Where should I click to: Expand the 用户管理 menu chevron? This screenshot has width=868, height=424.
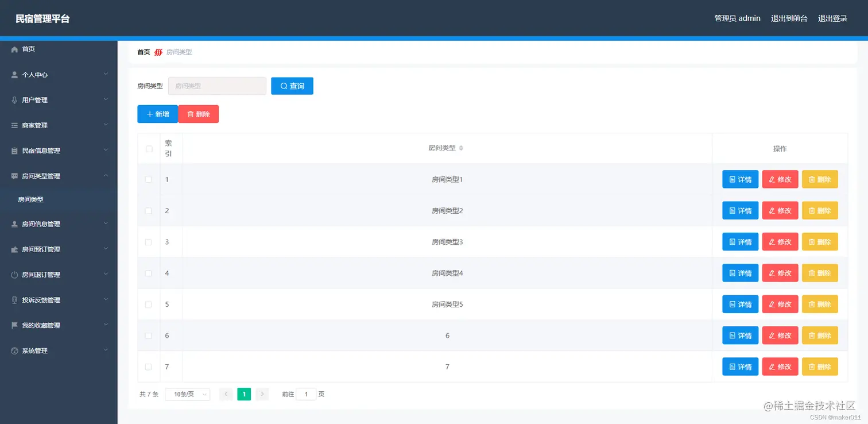[x=106, y=99]
